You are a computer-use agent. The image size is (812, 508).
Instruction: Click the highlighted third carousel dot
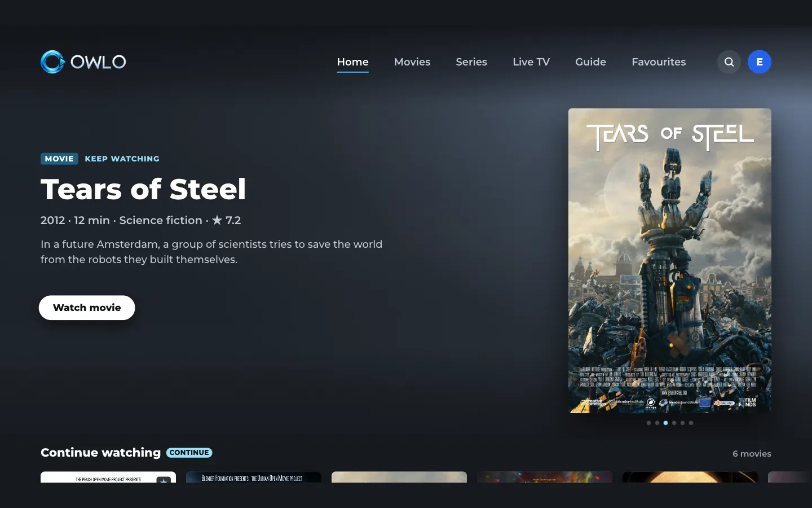665,423
